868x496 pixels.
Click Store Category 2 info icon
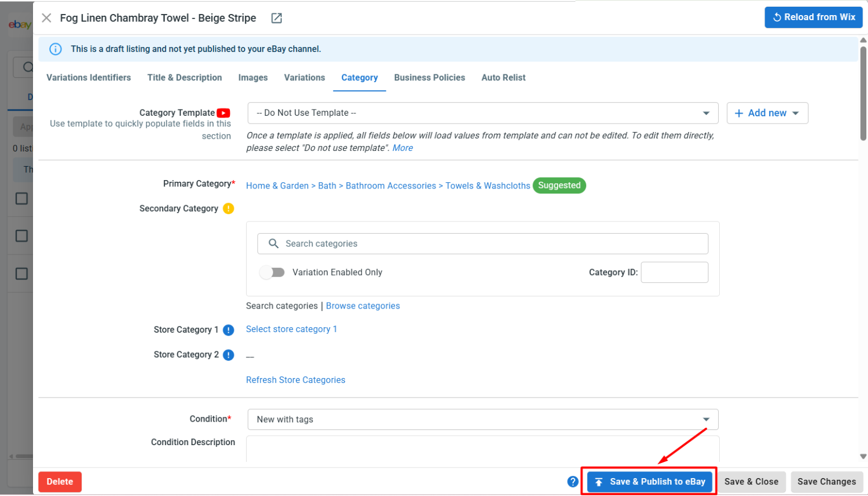pos(228,355)
